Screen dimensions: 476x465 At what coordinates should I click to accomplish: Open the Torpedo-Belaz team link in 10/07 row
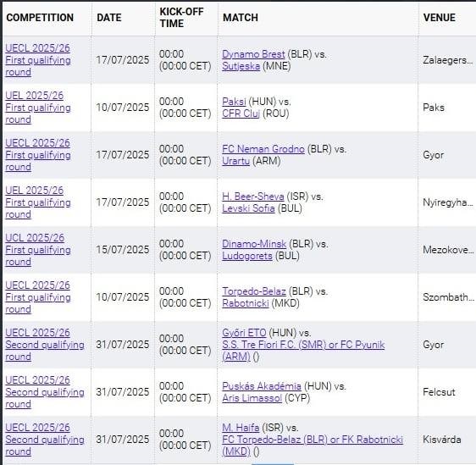[x=254, y=291]
